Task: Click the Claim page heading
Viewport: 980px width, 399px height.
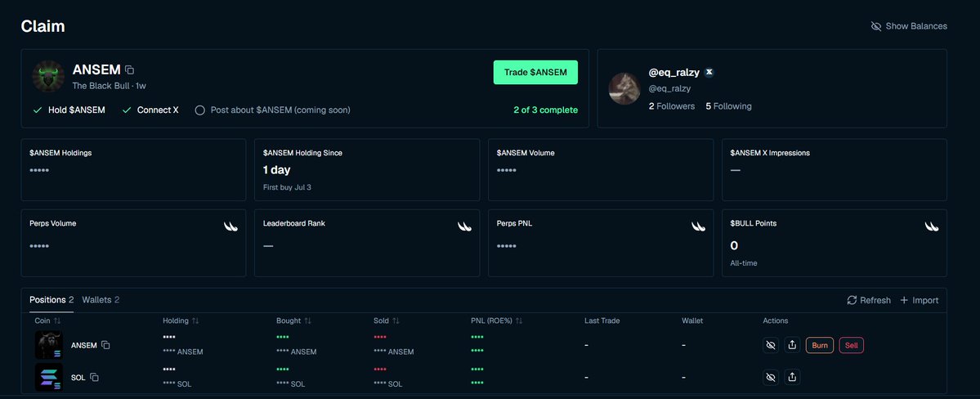Action: 43,26
